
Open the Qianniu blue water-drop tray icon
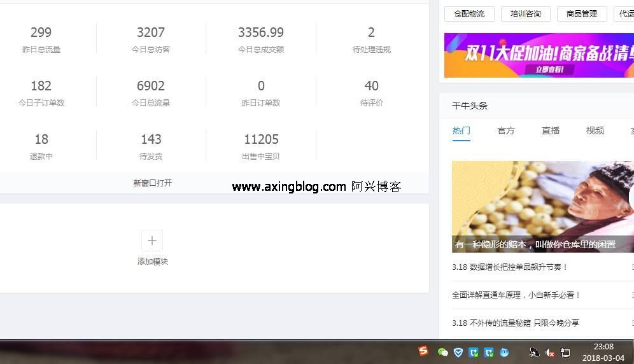[x=504, y=352]
